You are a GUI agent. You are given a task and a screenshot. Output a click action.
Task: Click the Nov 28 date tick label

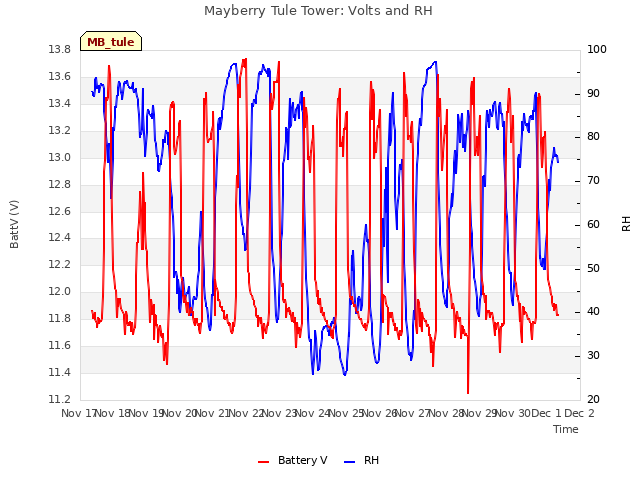pos(446,413)
